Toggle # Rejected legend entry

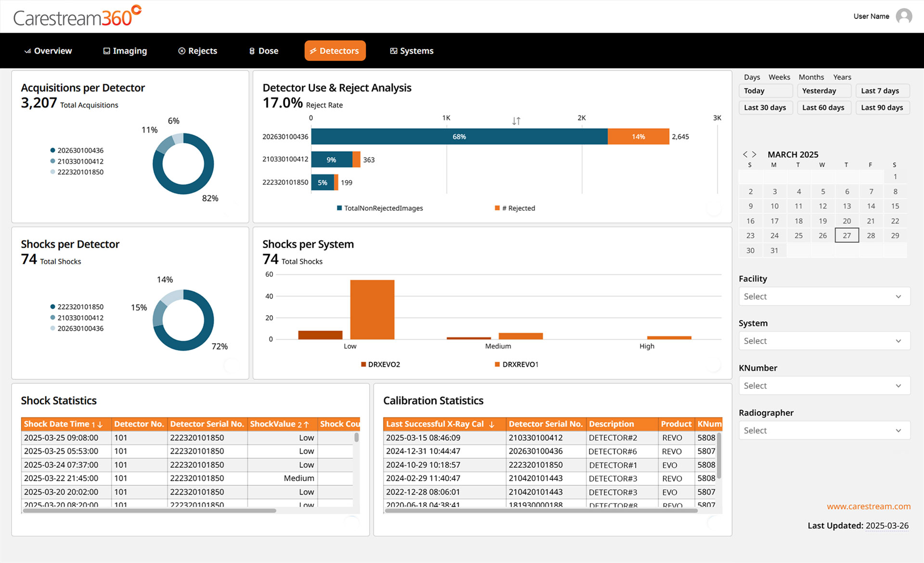pyautogui.click(x=515, y=208)
